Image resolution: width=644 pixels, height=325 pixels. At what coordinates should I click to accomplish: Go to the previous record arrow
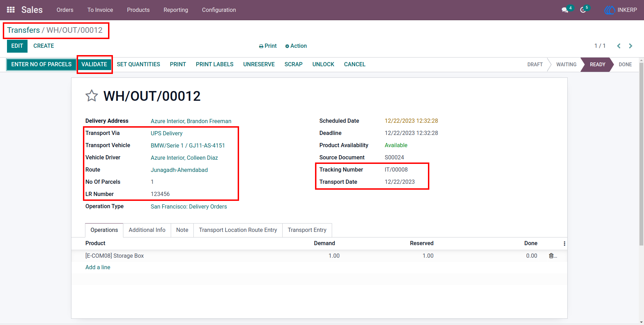pos(619,46)
